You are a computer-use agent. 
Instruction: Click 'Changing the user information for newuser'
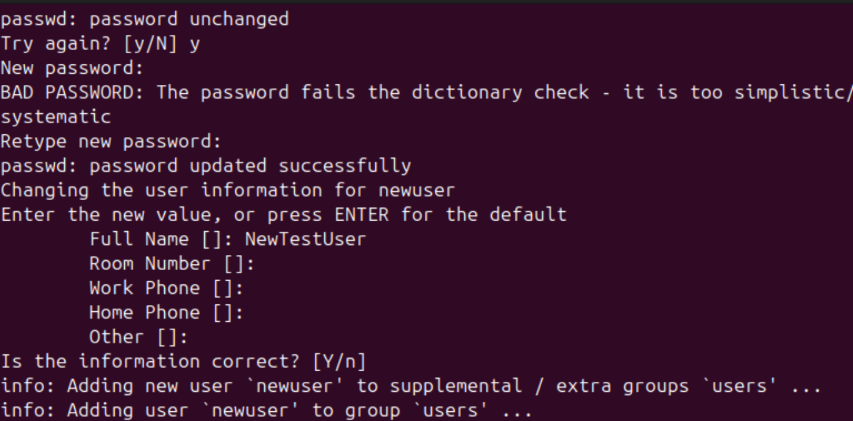227,190
